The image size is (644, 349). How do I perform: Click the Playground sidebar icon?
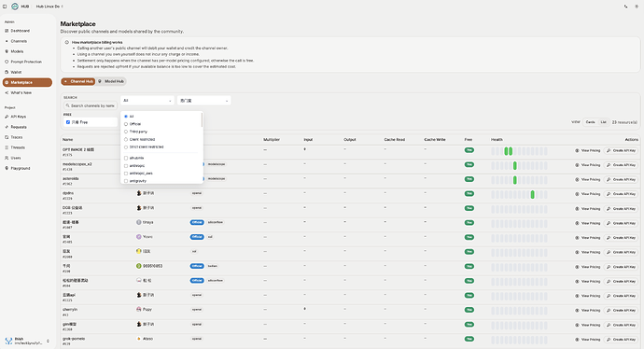(x=7, y=168)
